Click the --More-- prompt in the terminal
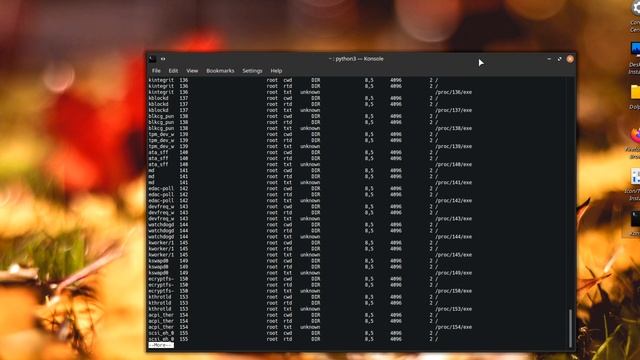Screen dimensions: 640x360 point(161,345)
